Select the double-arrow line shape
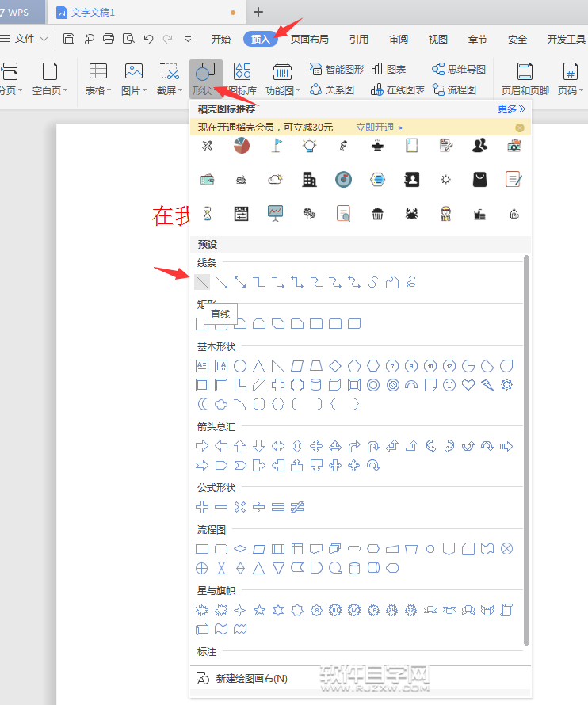 (240, 282)
